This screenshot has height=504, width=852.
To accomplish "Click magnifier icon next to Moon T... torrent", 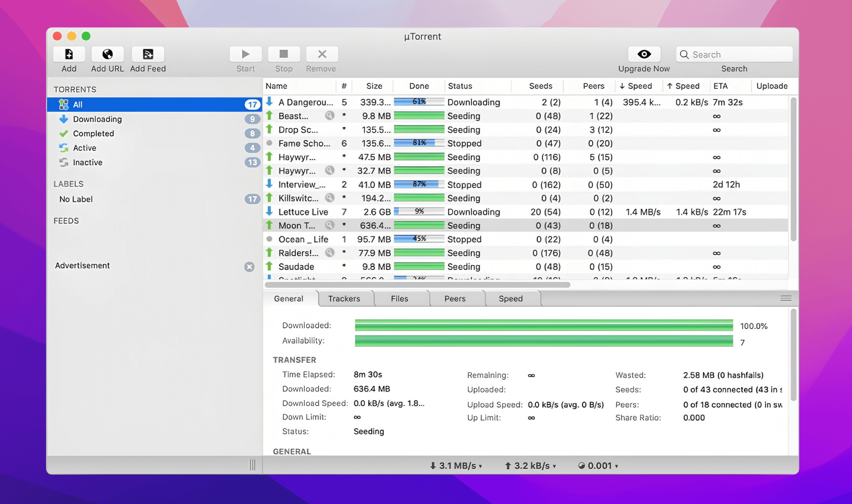I will point(329,225).
